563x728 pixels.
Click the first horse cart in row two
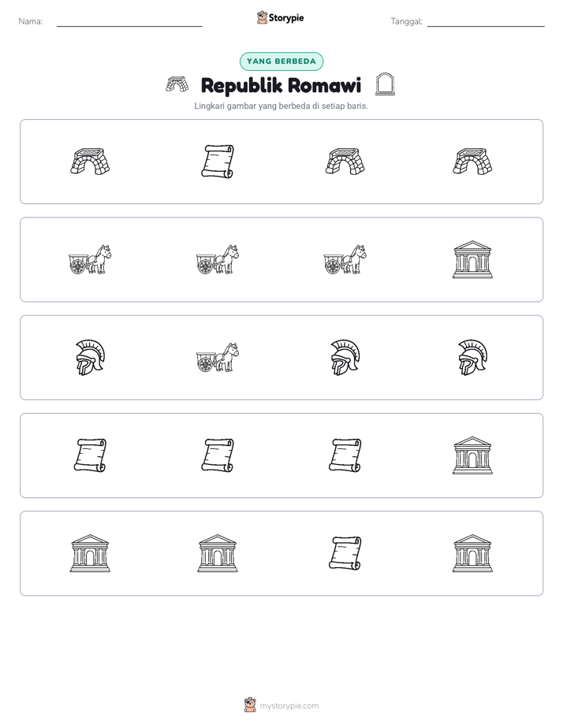pyautogui.click(x=90, y=259)
